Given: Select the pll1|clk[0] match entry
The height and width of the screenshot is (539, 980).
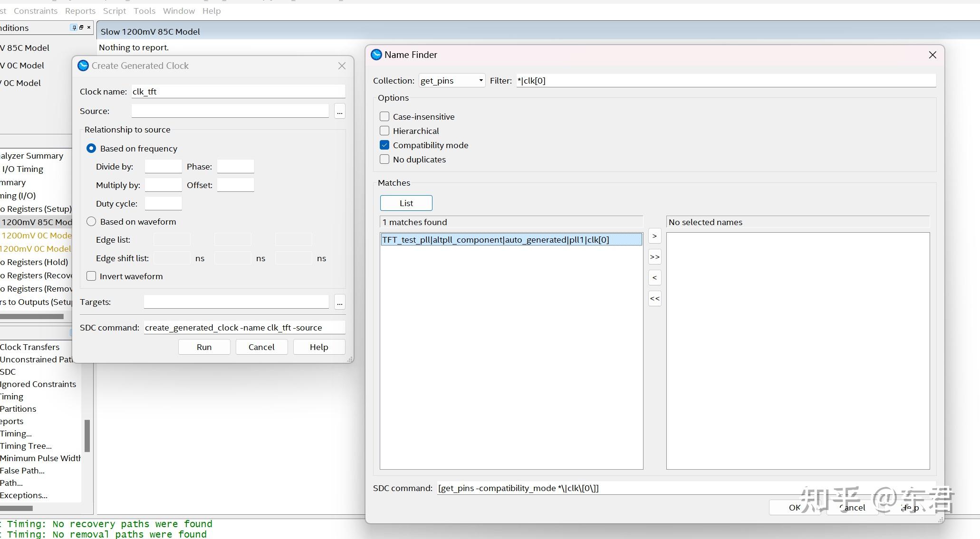Looking at the screenshot, I should click(495, 239).
